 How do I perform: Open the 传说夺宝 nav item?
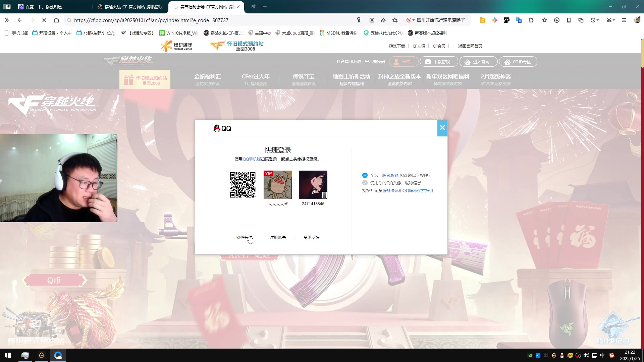(x=304, y=79)
